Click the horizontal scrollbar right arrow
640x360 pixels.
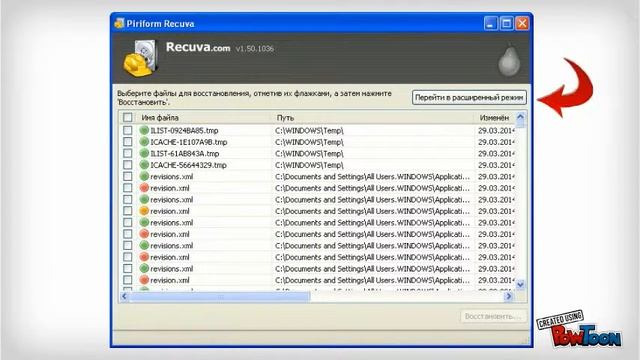[x=509, y=296]
